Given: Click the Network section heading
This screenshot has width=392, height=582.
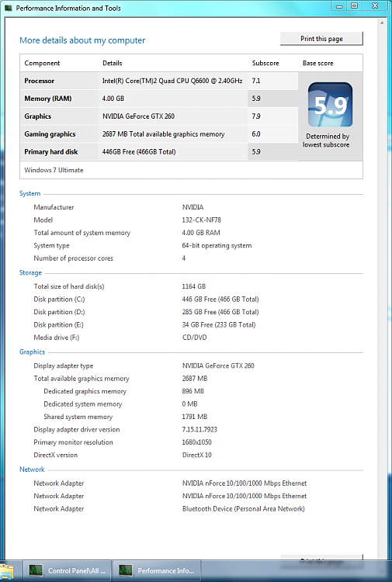Looking at the screenshot, I should [32, 469].
